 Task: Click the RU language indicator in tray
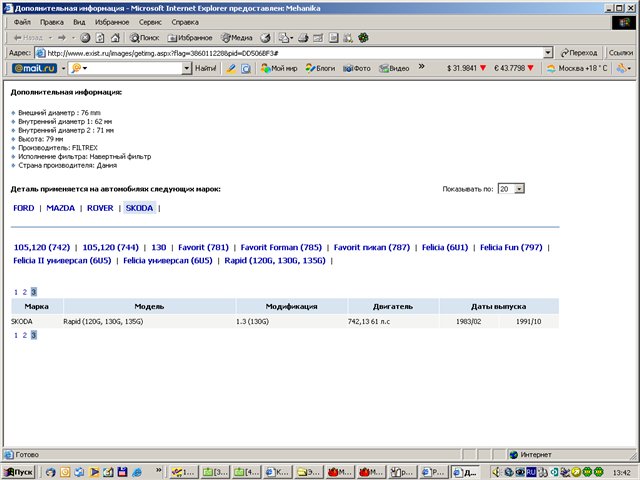pyautogui.click(x=531, y=472)
